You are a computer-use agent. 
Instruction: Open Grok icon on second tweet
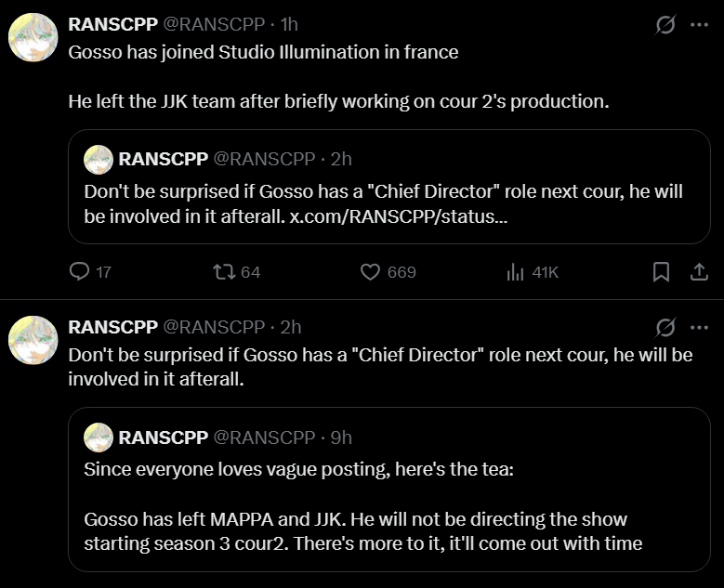click(x=665, y=327)
